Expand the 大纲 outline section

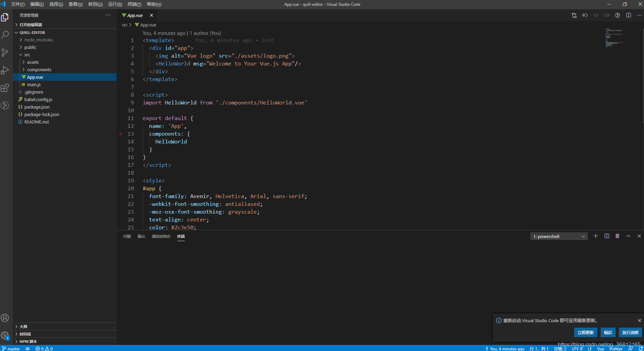click(65, 327)
